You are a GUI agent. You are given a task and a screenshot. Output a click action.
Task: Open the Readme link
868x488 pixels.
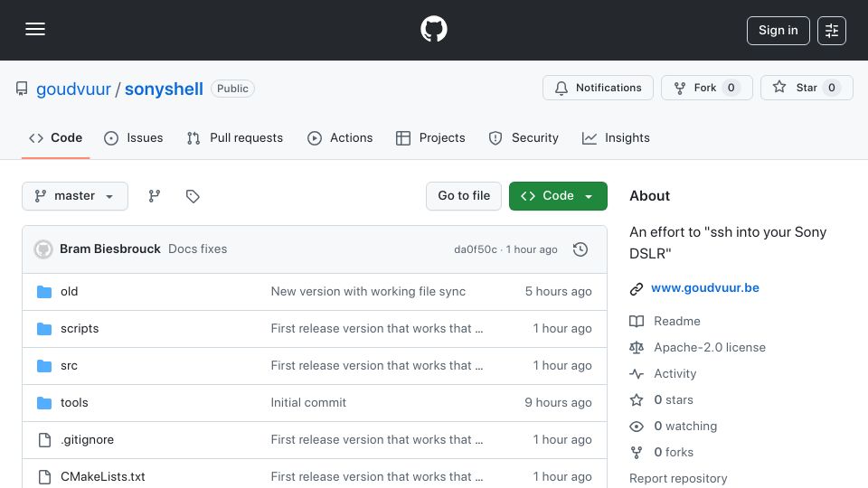pyautogui.click(x=677, y=322)
